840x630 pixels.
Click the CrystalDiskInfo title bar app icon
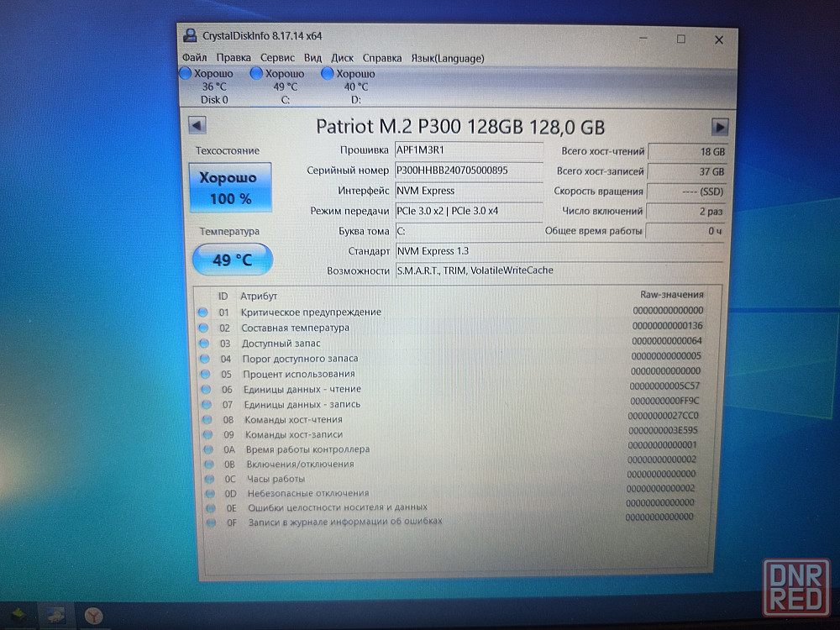(191, 35)
